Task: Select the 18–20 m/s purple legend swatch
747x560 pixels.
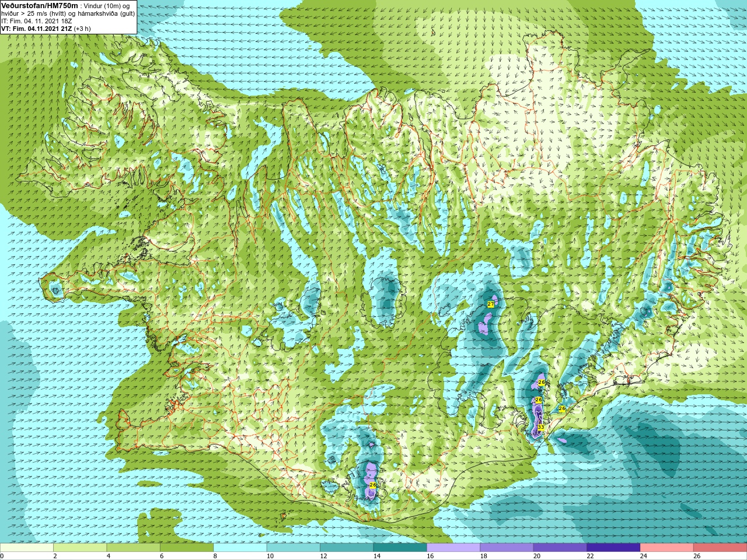Action: tap(507, 548)
